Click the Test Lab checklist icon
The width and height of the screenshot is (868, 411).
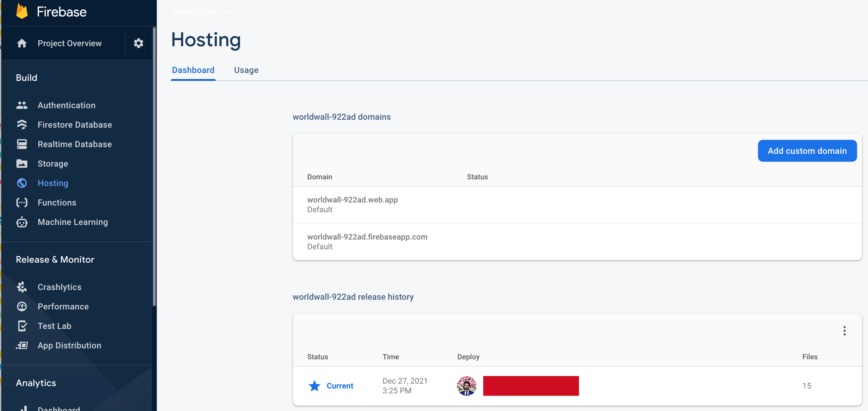click(22, 326)
